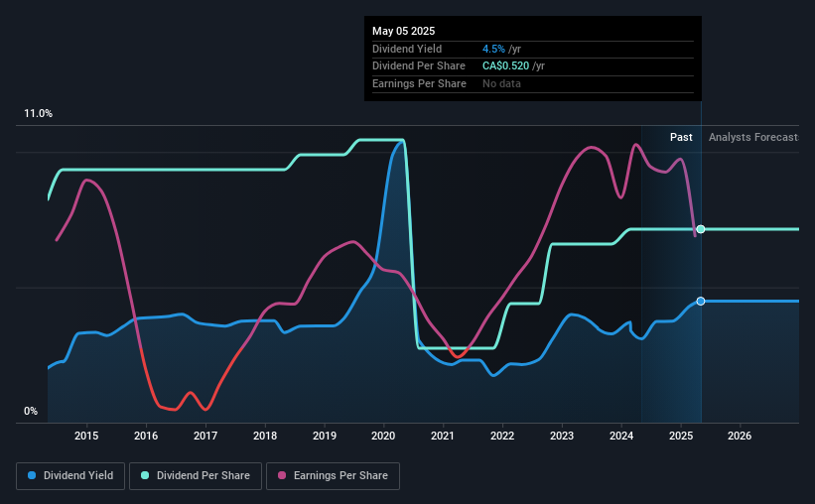Toggle the Earnings Per Share legend button
The image size is (815, 504).
[x=333, y=476]
